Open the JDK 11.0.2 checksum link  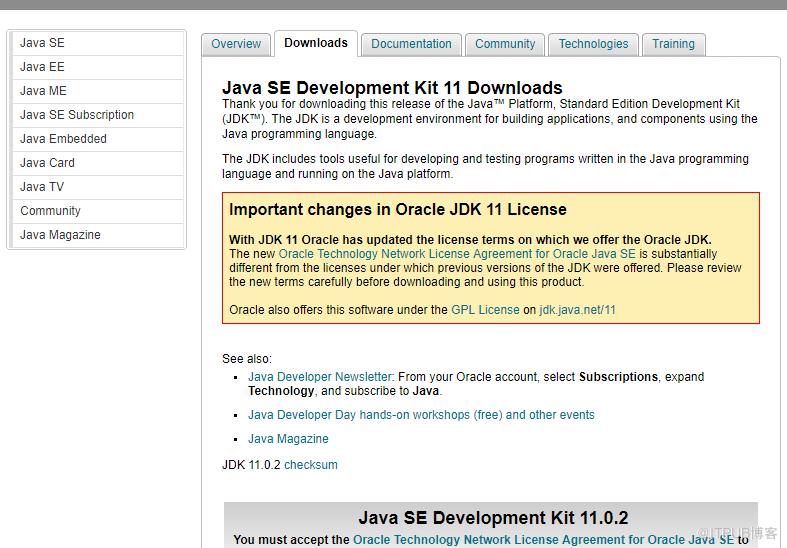point(311,465)
